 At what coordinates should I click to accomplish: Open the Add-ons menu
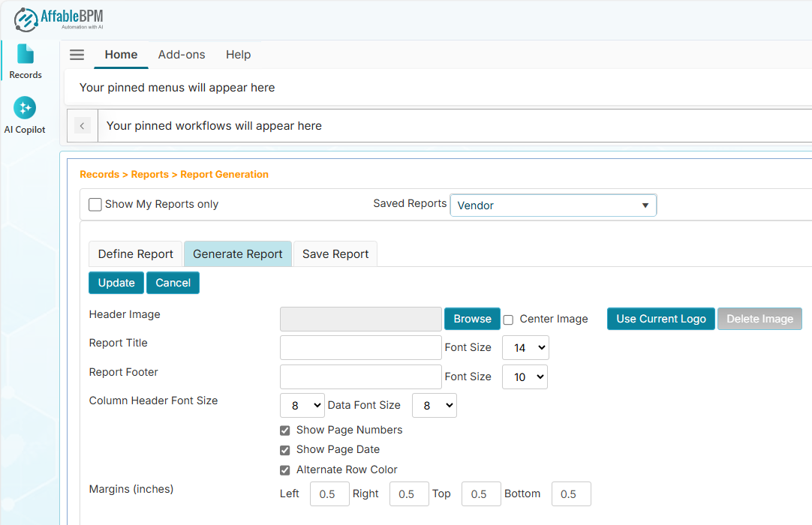[182, 55]
